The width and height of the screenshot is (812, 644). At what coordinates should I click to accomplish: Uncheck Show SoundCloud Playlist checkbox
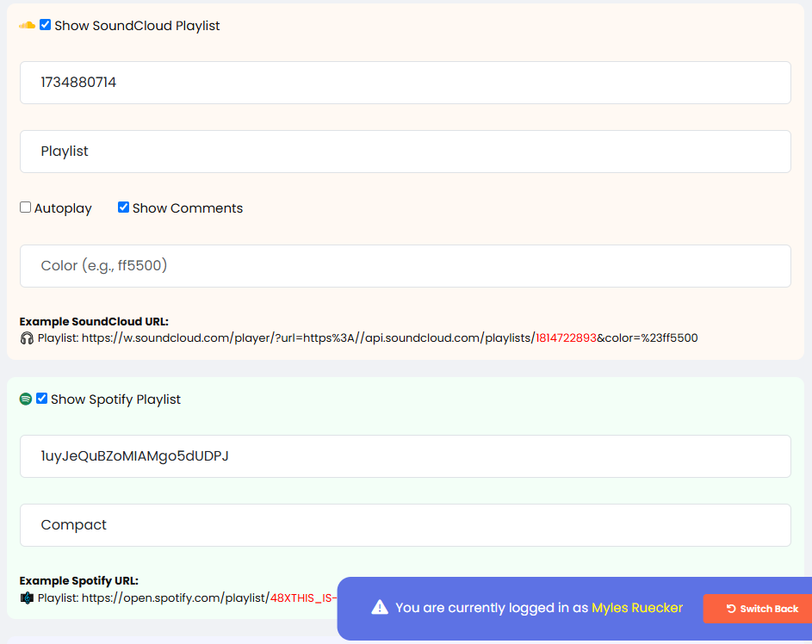[x=46, y=25]
